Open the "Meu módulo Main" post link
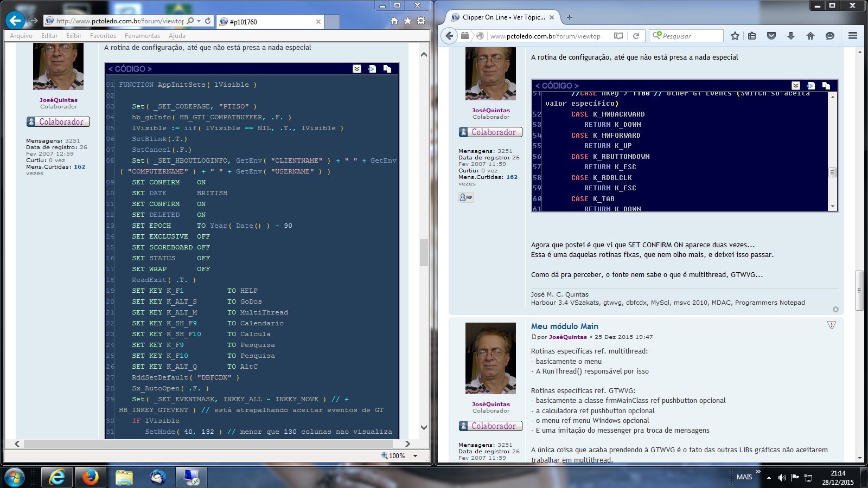This screenshot has height=488, width=868. tap(564, 326)
